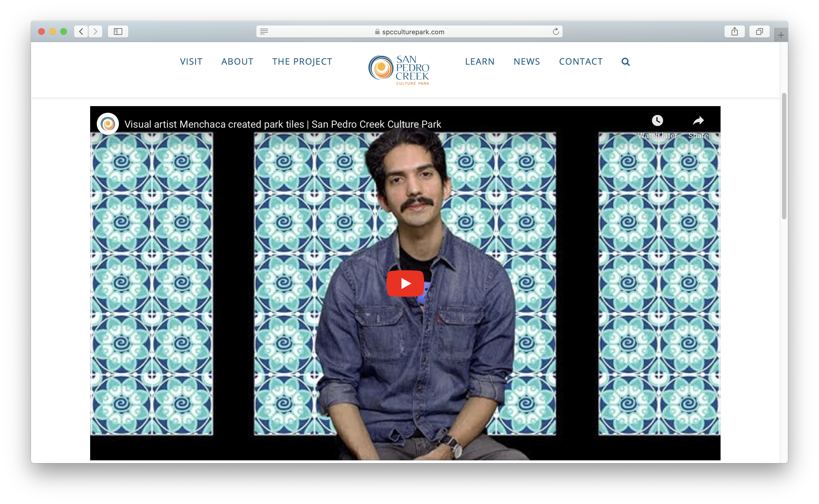Screen dimensions: 819x504
Task: Click the search magnifier icon in site navigation
Action: point(625,62)
